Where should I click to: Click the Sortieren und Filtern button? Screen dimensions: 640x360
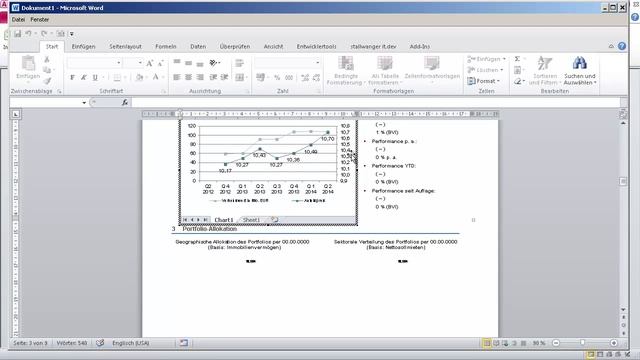pyautogui.click(x=544, y=71)
